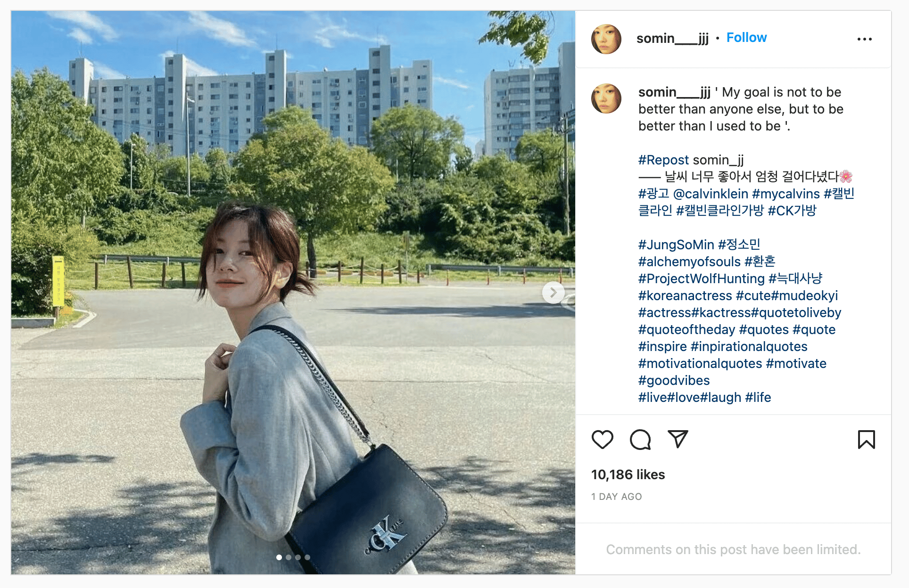Open the #alchemyofsouls hashtag
Screen dimensions: 909x588
click(689, 261)
